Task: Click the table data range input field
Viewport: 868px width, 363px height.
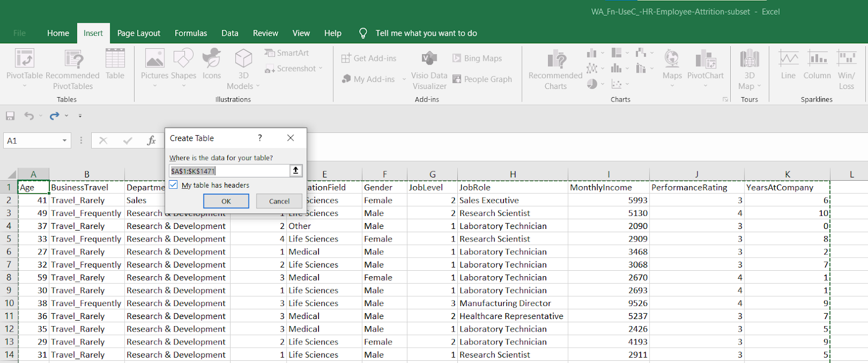Action: coord(229,171)
